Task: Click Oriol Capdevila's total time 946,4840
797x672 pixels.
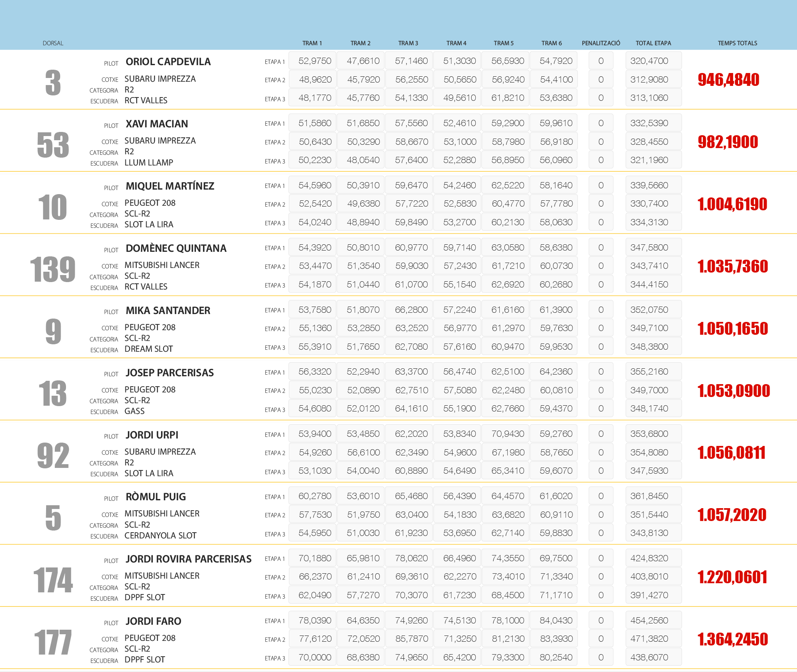Action: coord(728,80)
